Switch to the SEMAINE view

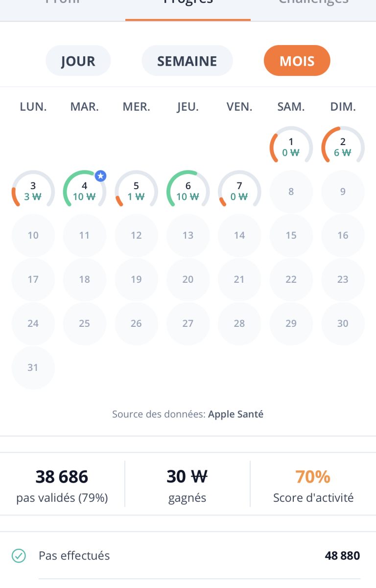pos(187,61)
